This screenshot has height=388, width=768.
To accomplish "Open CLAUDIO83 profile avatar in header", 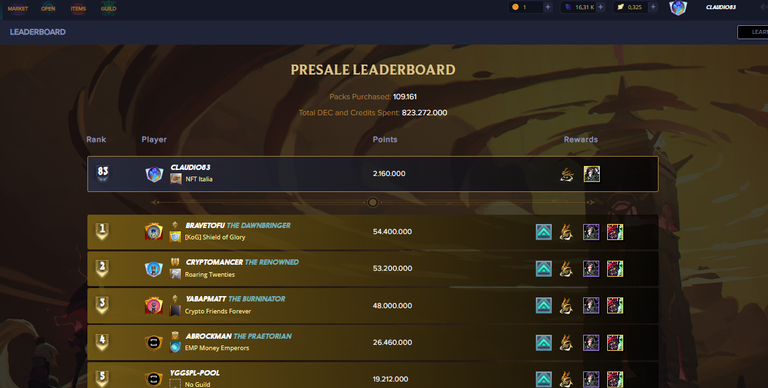I will point(678,7).
